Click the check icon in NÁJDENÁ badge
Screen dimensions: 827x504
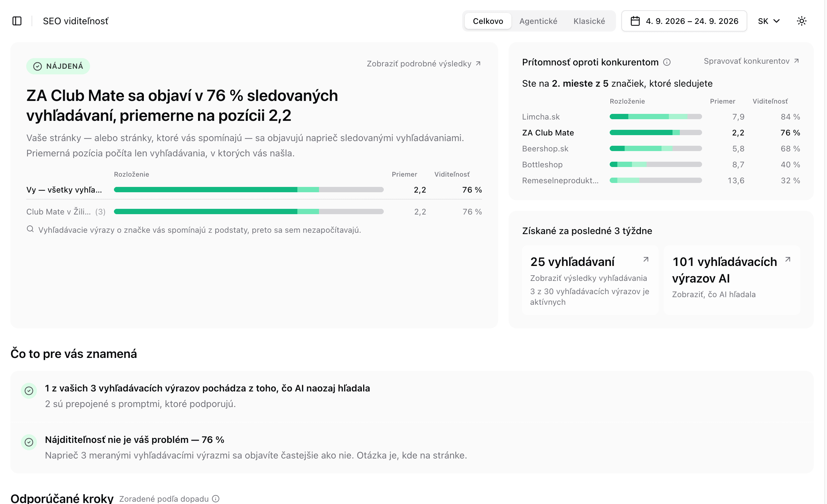click(x=38, y=66)
